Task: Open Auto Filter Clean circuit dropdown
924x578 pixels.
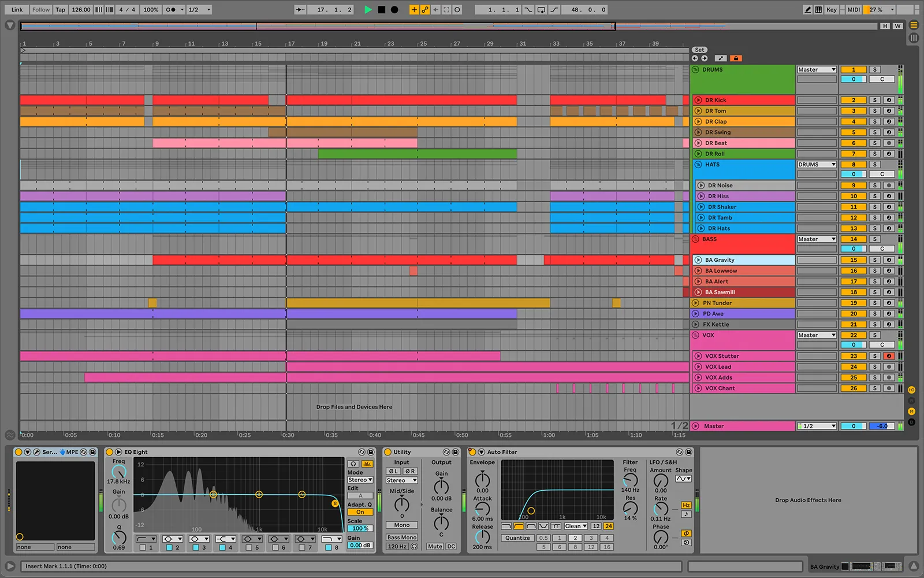Action: (576, 526)
